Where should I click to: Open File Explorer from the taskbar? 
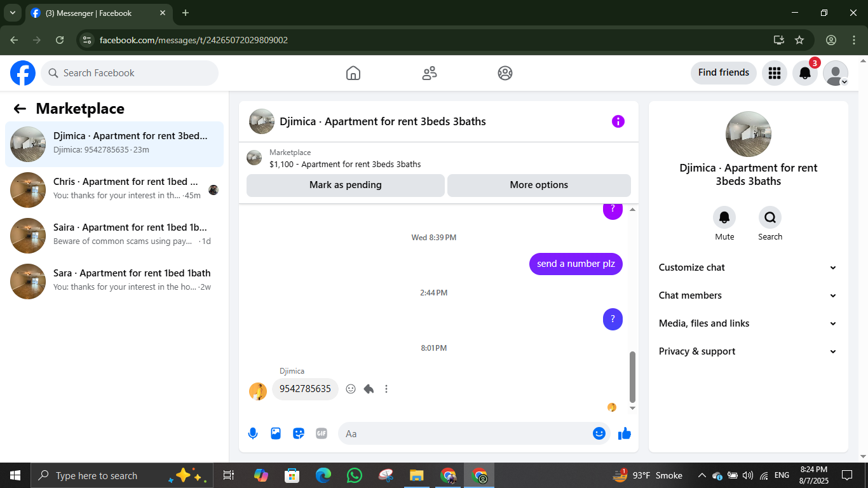pyautogui.click(x=417, y=475)
